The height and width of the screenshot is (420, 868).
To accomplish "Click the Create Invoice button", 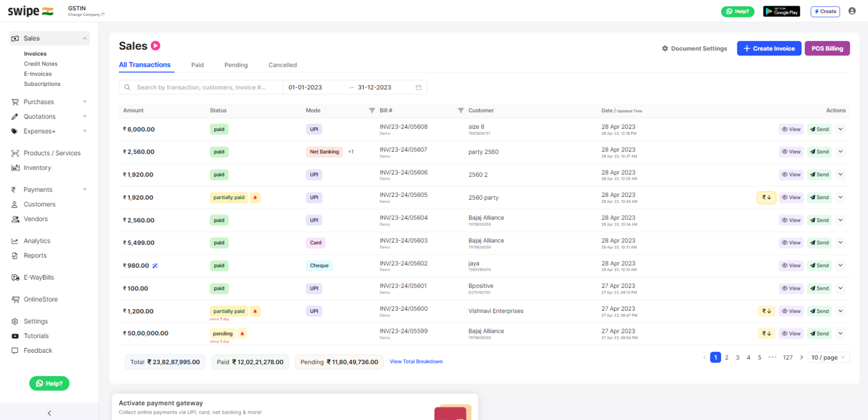I will [768, 49].
